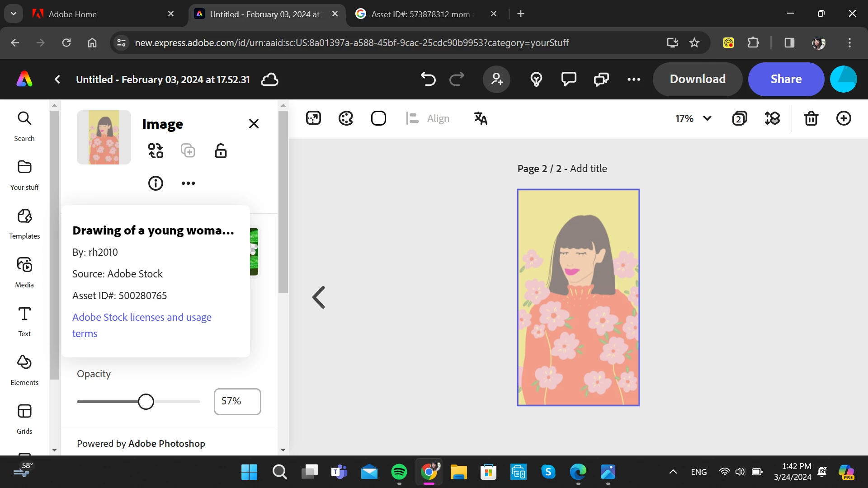Click the Opacity slider handle

(146, 402)
